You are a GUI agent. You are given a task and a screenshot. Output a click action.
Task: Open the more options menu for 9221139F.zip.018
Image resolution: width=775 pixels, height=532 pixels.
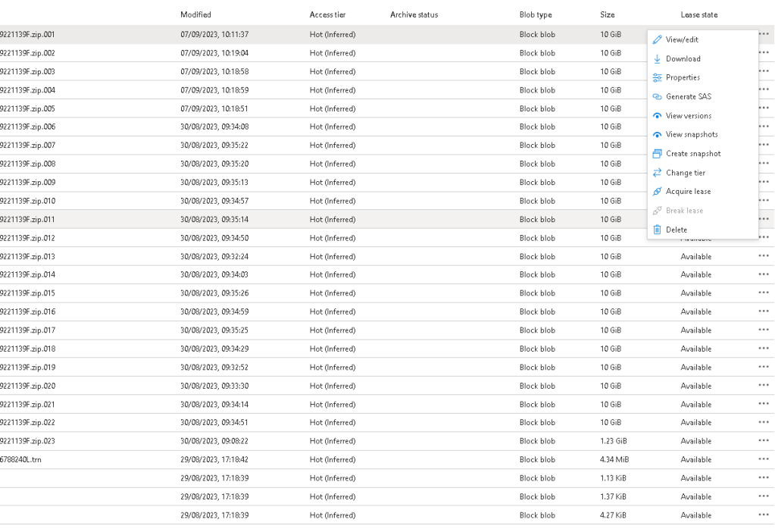[x=763, y=349]
